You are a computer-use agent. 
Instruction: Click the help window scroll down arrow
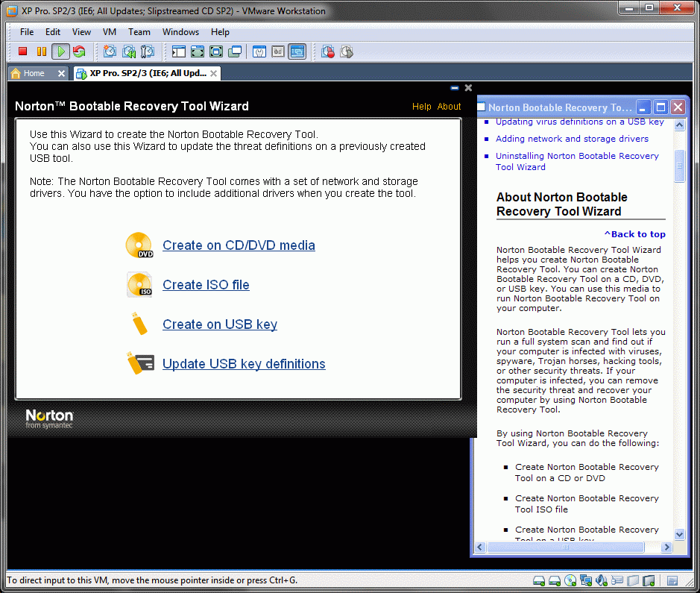(679, 534)
